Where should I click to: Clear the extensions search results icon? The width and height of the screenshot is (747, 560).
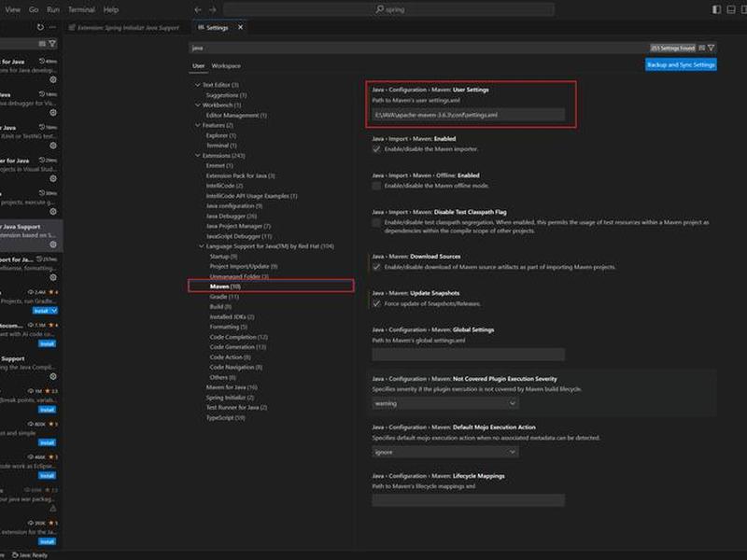coord(42,44)
